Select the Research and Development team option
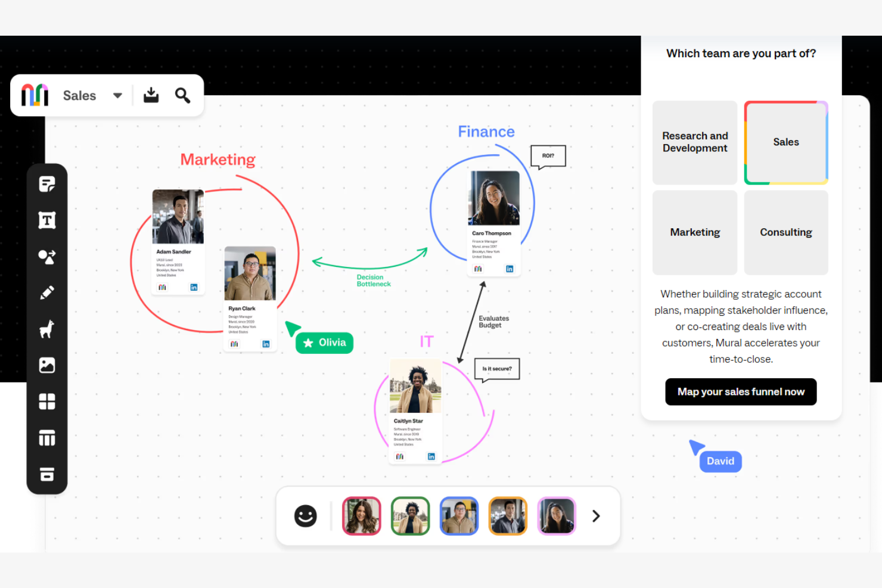The width and height of the screenshot is (882, 588). point(695,142)
